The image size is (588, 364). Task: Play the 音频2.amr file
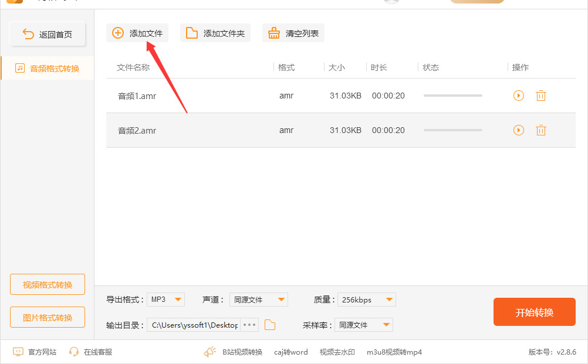click(518, 130)
